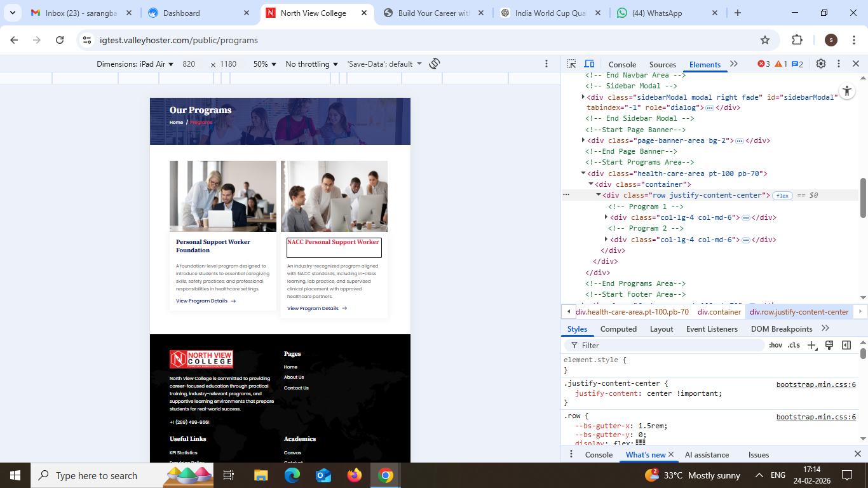
Task: Open the DOM Breakpoints tab
Action: click(x=782, y=329)
